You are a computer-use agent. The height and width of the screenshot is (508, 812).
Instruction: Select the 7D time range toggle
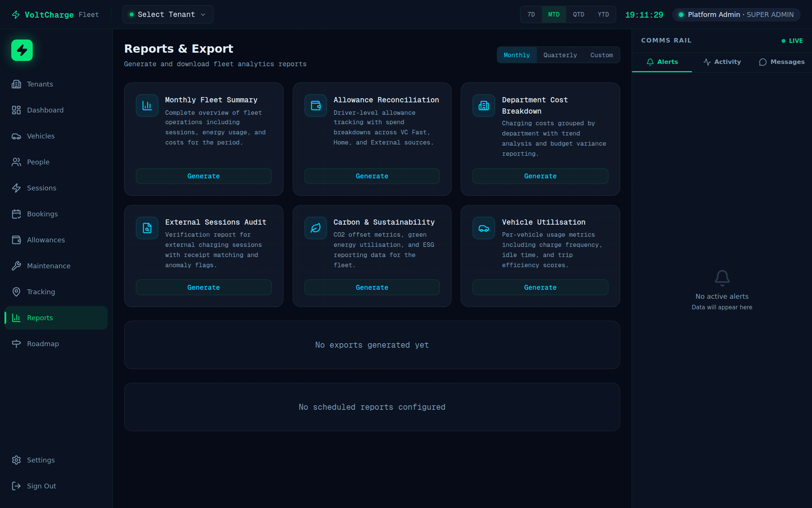[531, 14]
